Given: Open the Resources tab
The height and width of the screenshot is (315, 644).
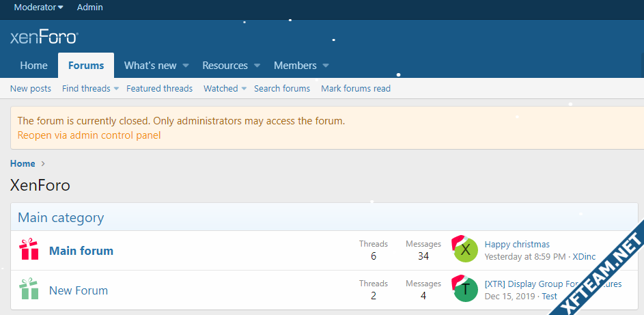Looking at the screenshot, I should [225, 66].
